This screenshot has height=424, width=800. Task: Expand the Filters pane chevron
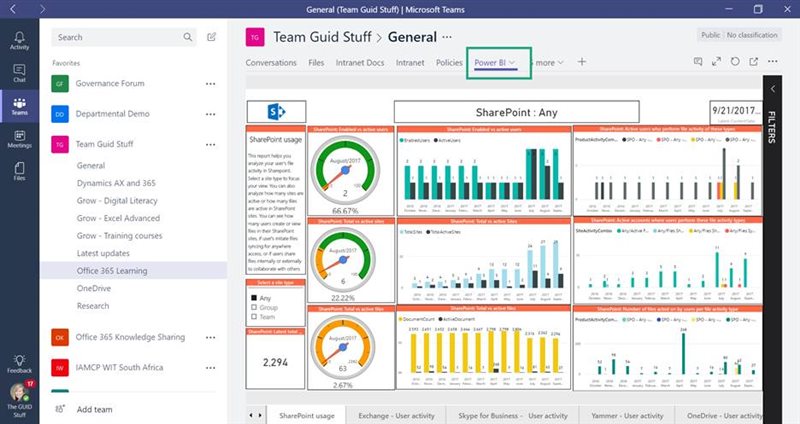tap(772, 89)
